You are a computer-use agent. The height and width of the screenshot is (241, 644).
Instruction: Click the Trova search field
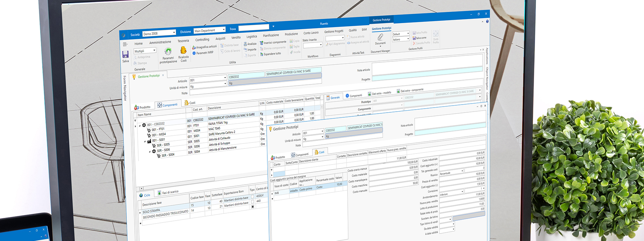point(253,27)
